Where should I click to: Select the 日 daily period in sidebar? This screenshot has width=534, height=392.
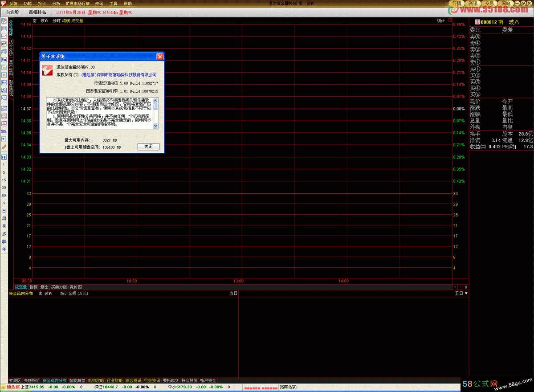[4, 211]
